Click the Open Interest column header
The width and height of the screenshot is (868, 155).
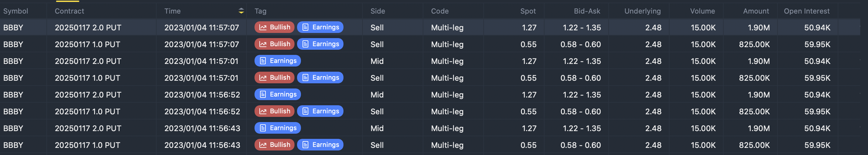[x=806, y=11]
